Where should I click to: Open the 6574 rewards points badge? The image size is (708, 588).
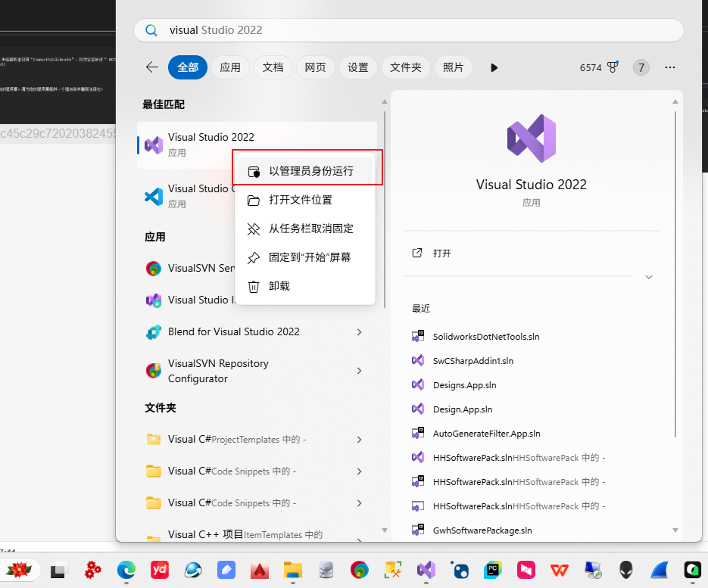(599, 67)
